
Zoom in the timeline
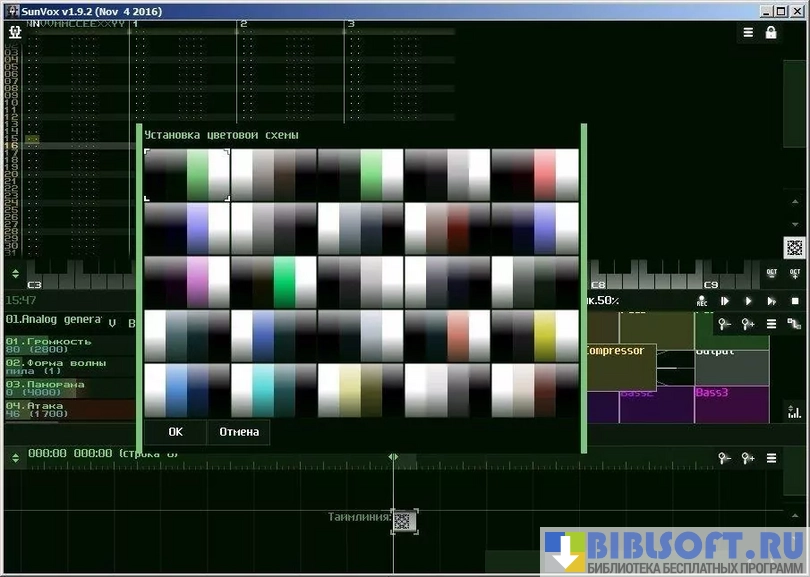(x=748, y=458)
